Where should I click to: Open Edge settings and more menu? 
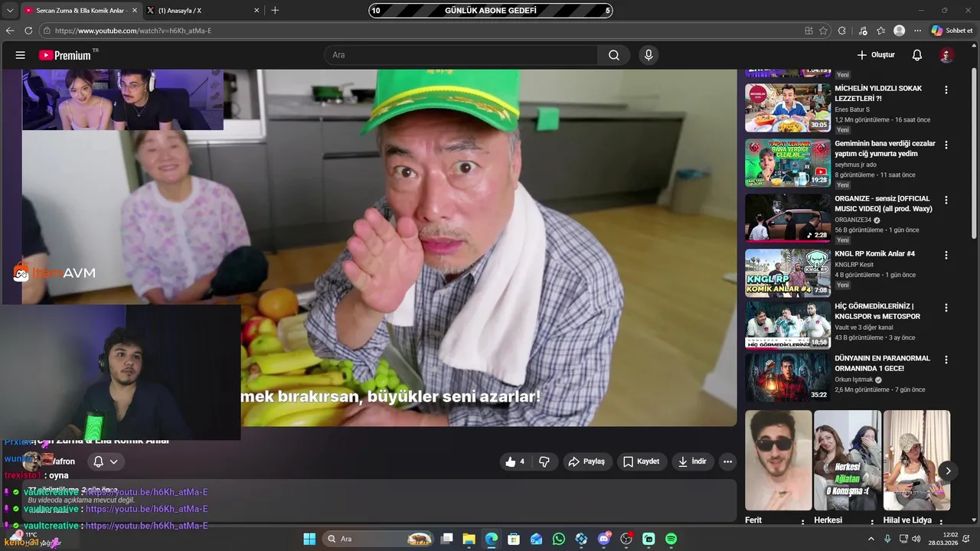pyautogui.click(x=918, y=31)
